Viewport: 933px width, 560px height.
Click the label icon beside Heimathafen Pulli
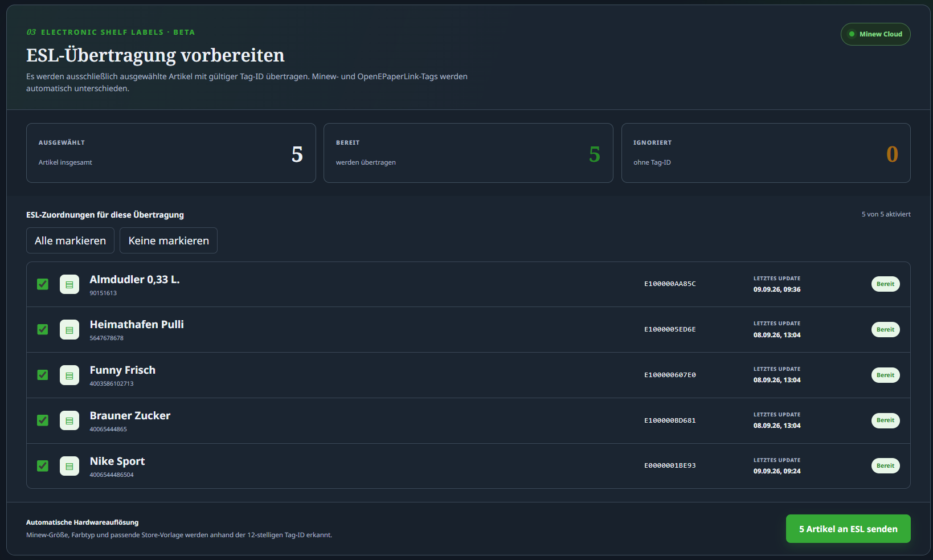69,330
